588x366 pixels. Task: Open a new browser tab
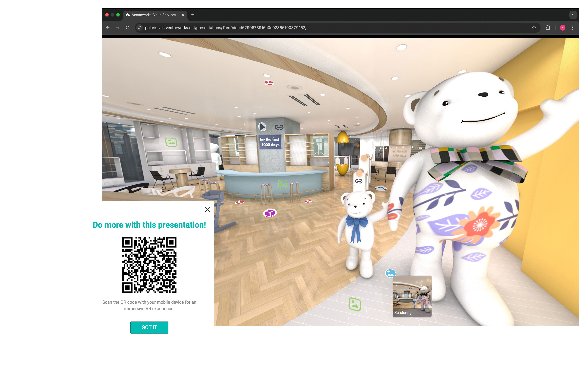pyautogui.click(x=193, y=15)
